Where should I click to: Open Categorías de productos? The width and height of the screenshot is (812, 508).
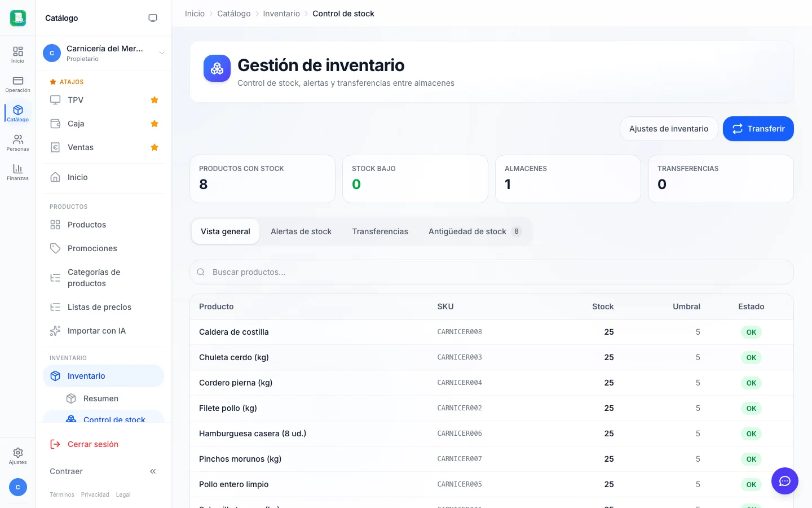pos(103,278)
